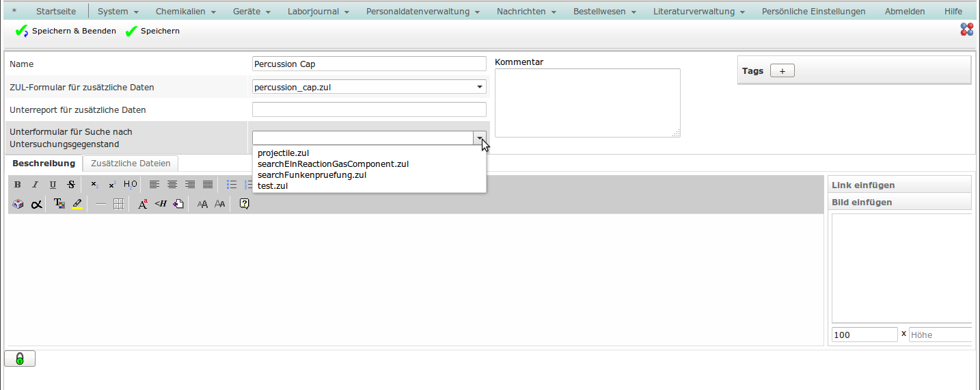
Task: Switch to the Zusätzliche Dateien tab
Action: pyautogui.click(x=131, y=164)
